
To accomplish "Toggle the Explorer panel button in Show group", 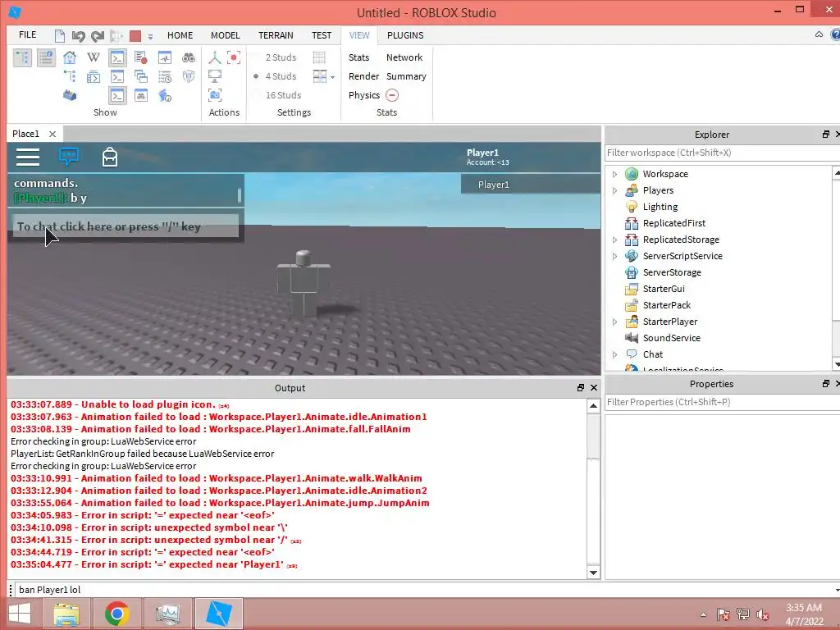I will tap(22, 57).
